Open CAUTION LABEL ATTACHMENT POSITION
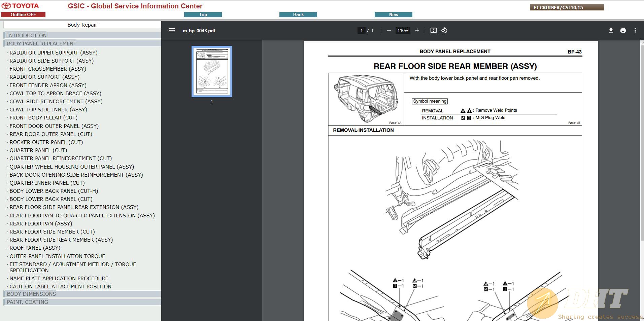Viewport: 644px width, 321px height. tap(60, 286)
